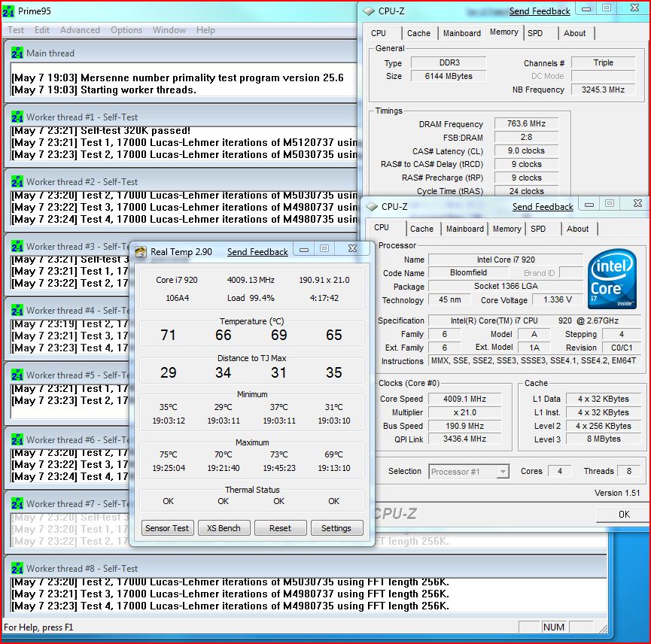Screen dimensions: 651x644
Task: Click the lower CPU-Z window title icon
Action: 372,207
